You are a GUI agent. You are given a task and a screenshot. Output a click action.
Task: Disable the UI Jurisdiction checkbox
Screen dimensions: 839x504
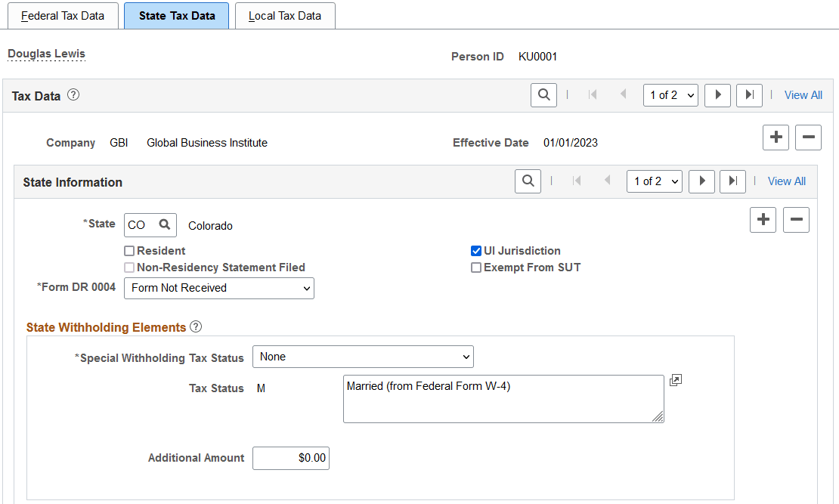point(475,250)
